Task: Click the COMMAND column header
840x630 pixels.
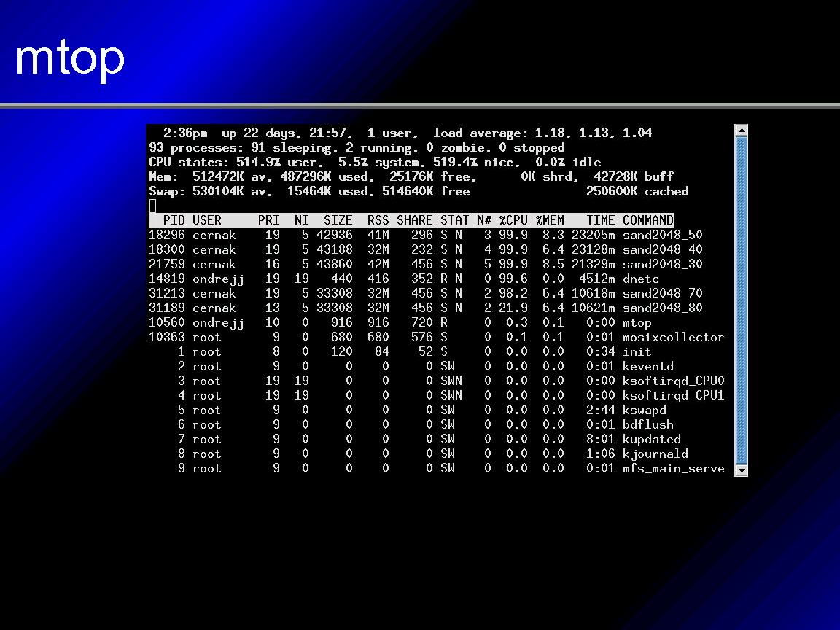Action: [x=647, y=220]
